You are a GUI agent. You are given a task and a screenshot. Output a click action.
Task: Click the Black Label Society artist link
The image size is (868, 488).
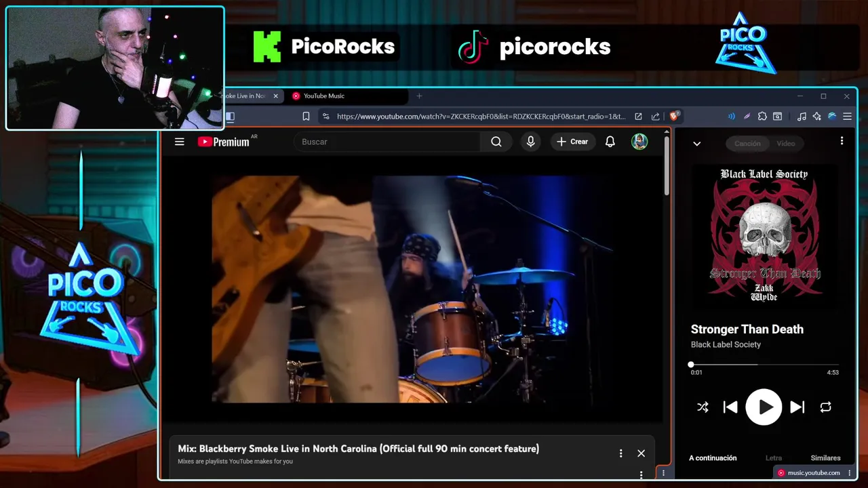click(x=726, y=344)
